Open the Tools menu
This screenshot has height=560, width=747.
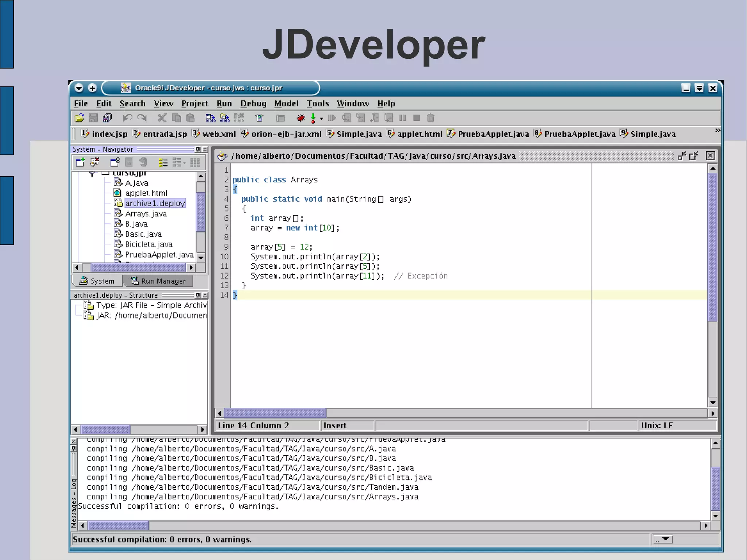[318, 104]
